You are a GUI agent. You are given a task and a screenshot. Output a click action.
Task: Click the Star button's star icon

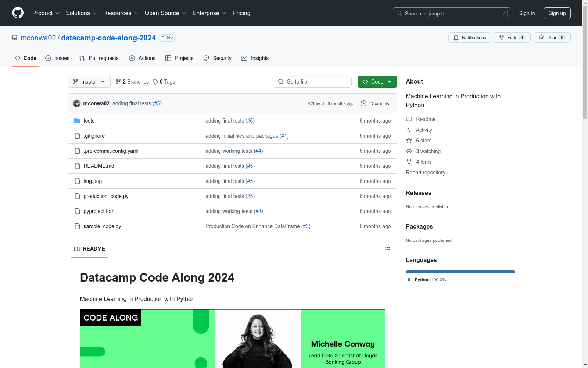541,37
